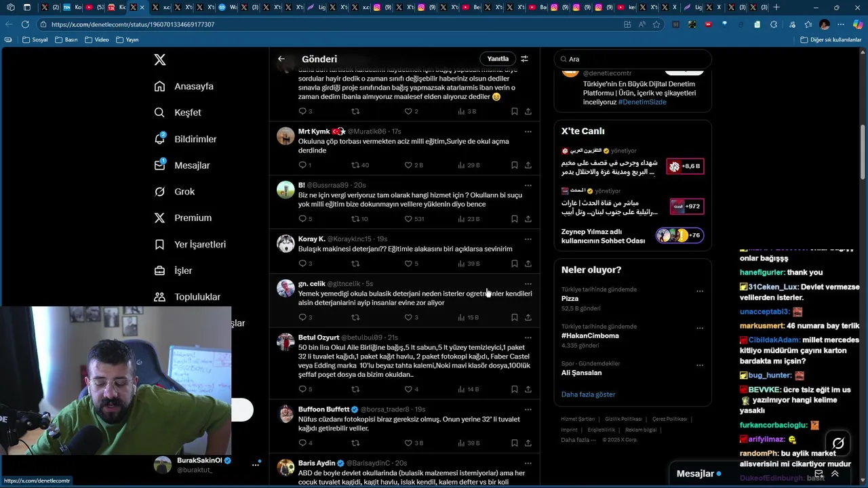The image size is (868, 488).
Task: Share the Betul Ozyurt post
Action: (528, 389)
